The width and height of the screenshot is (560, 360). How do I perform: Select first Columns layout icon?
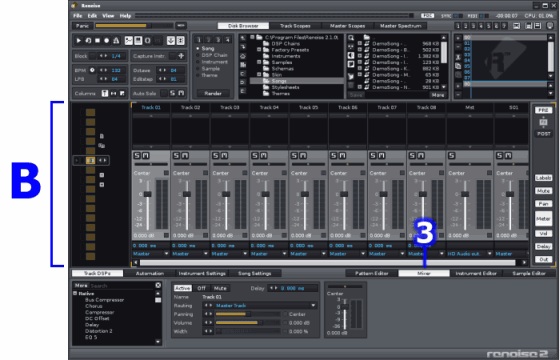tap(105, 93)
